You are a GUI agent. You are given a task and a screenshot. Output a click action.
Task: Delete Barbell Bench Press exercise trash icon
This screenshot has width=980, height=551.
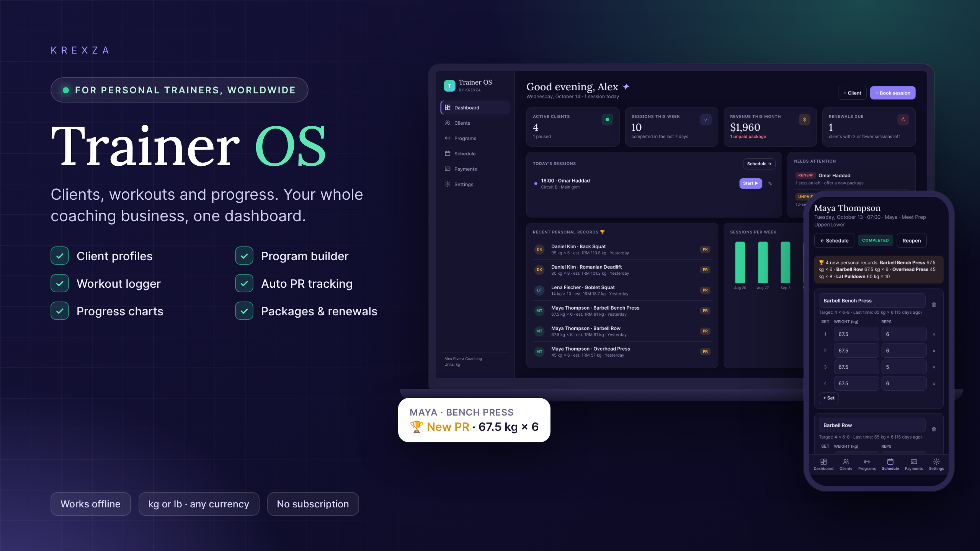point(934,305)
